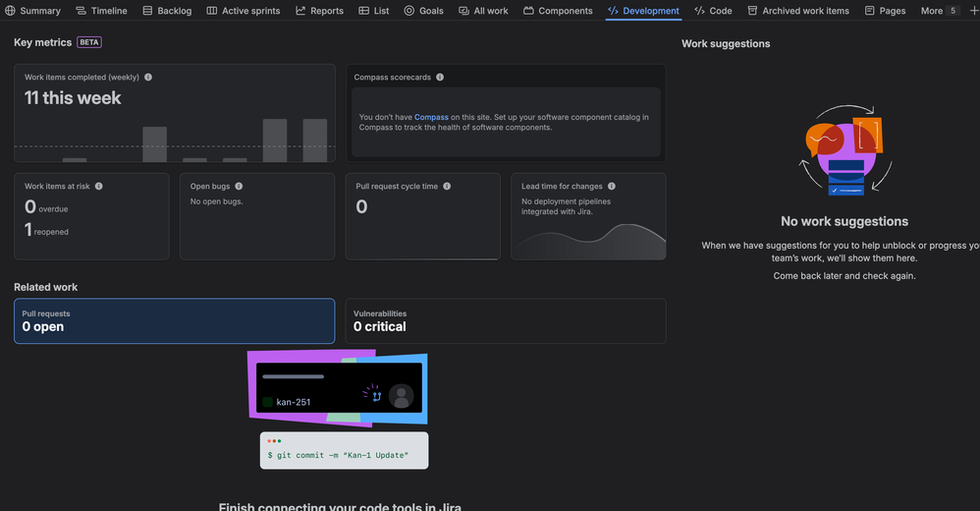Click the 'No open bugs.' text
This screenshot has height=511, width=980.
(x=216, y=201)
